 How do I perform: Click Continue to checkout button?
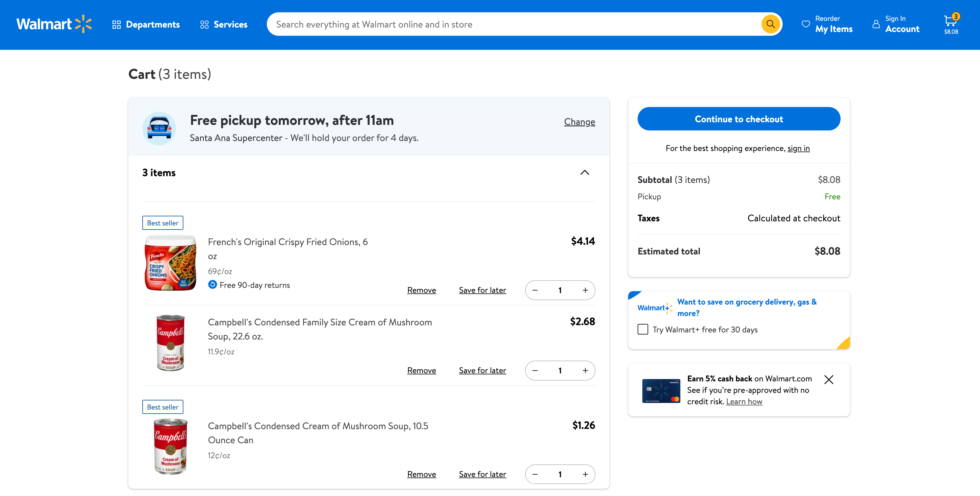pyautogui.click(x=739, y=119)
